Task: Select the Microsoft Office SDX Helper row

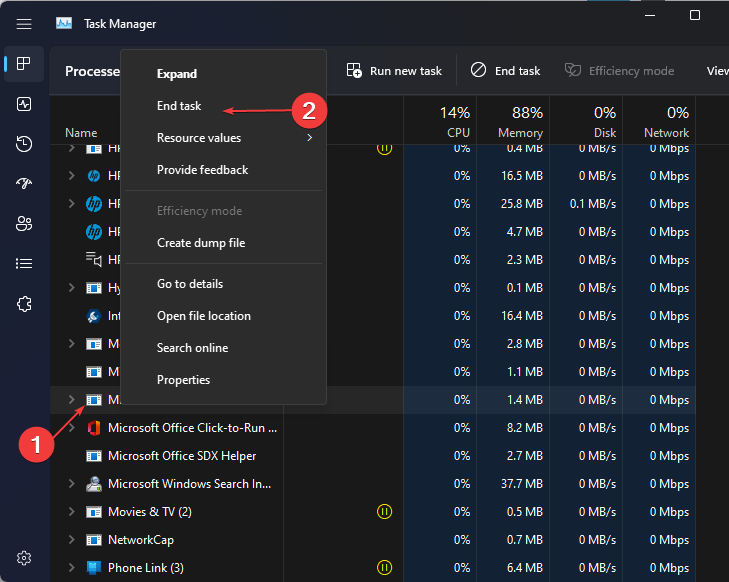Action: click(373, 456)
